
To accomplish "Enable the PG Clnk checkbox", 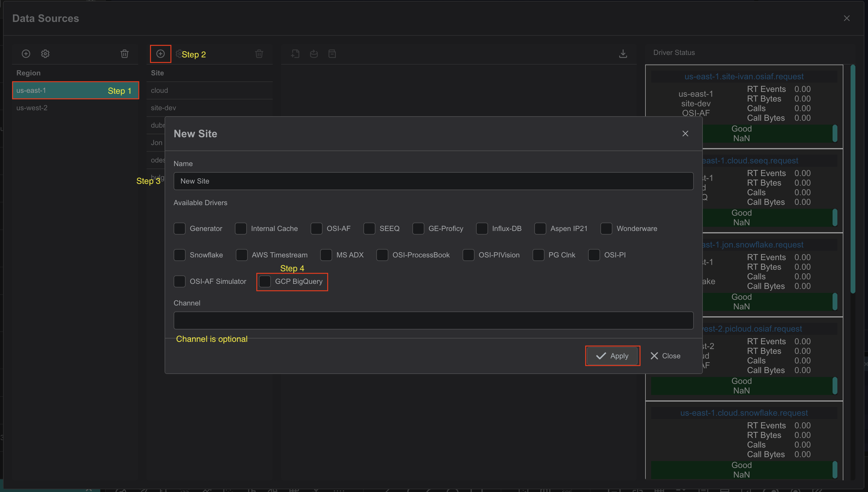I will coord(538,255).
